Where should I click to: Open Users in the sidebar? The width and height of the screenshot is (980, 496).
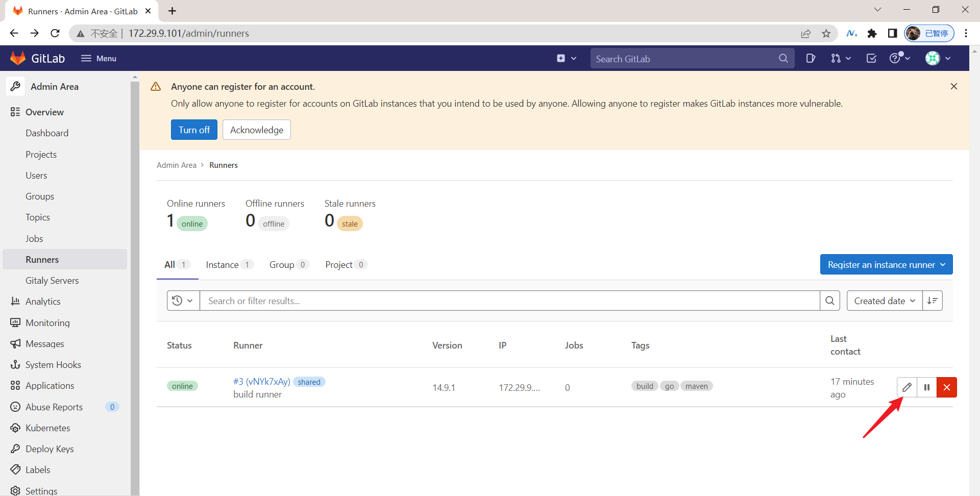click(x=36, y=175)
